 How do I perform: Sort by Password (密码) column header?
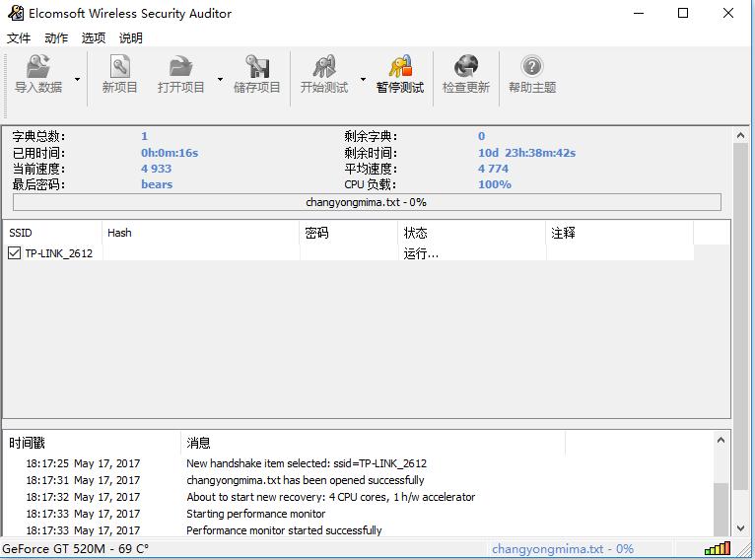point(349,233)
